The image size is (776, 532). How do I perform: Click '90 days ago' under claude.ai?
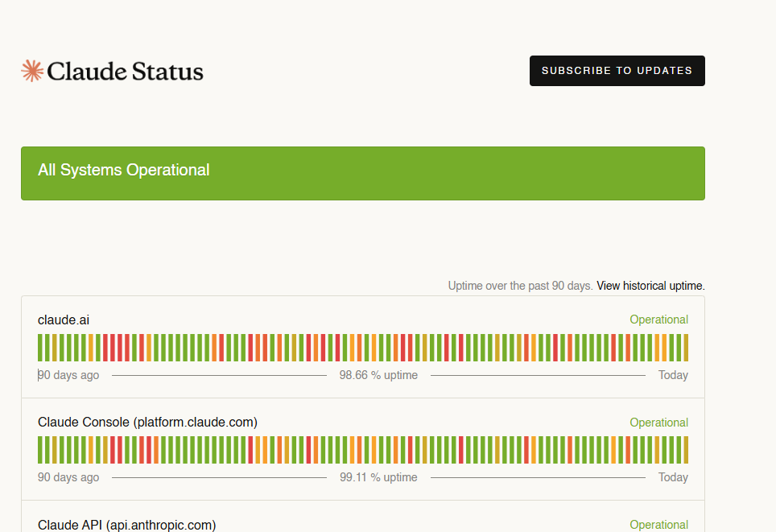(68, 375)
